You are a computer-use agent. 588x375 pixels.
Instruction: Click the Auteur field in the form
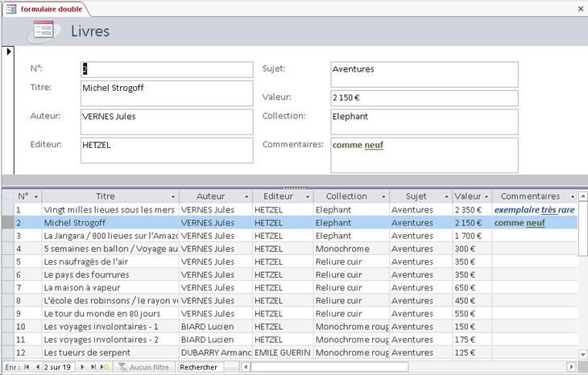(167, 122)
